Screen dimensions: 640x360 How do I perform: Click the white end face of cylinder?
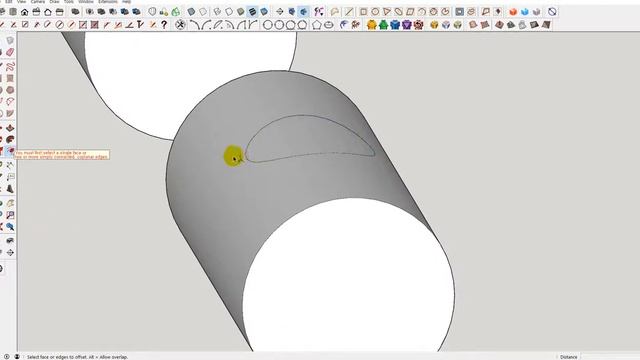tap(348, 274)
